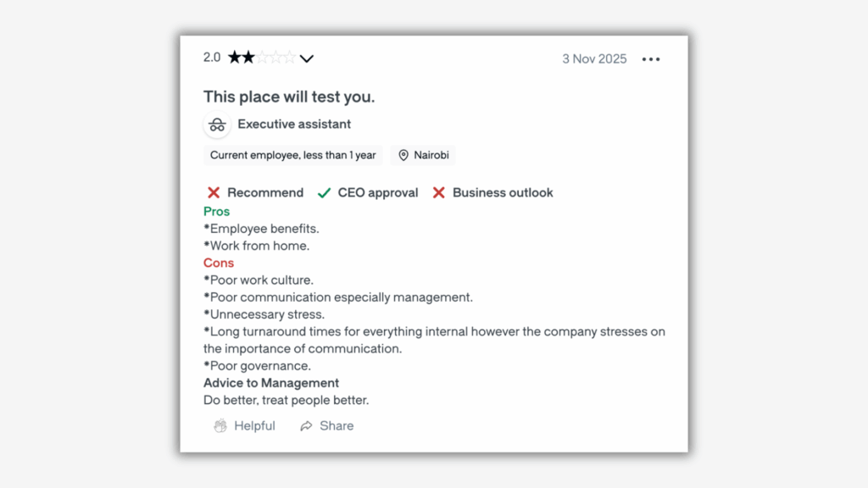Click the red X next to Recommend
The height and width of the screenshot is (488, 868).
pos(214,192)
